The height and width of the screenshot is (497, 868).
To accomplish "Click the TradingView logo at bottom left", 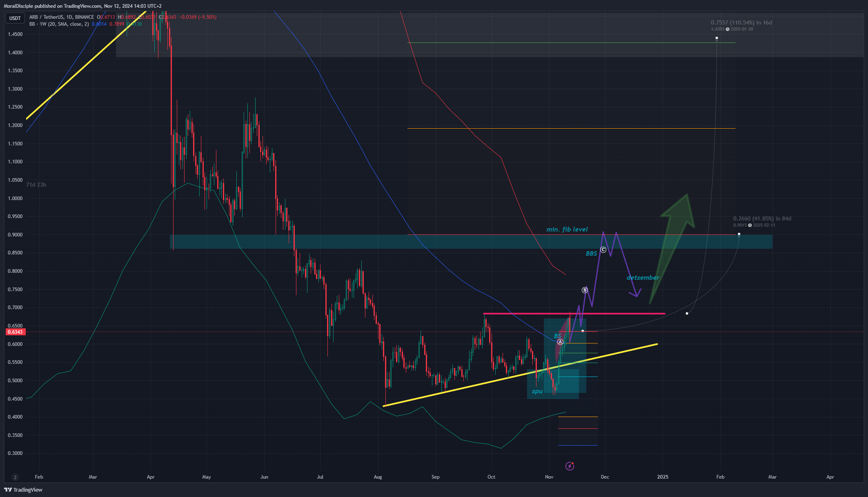I will (23, 490).
